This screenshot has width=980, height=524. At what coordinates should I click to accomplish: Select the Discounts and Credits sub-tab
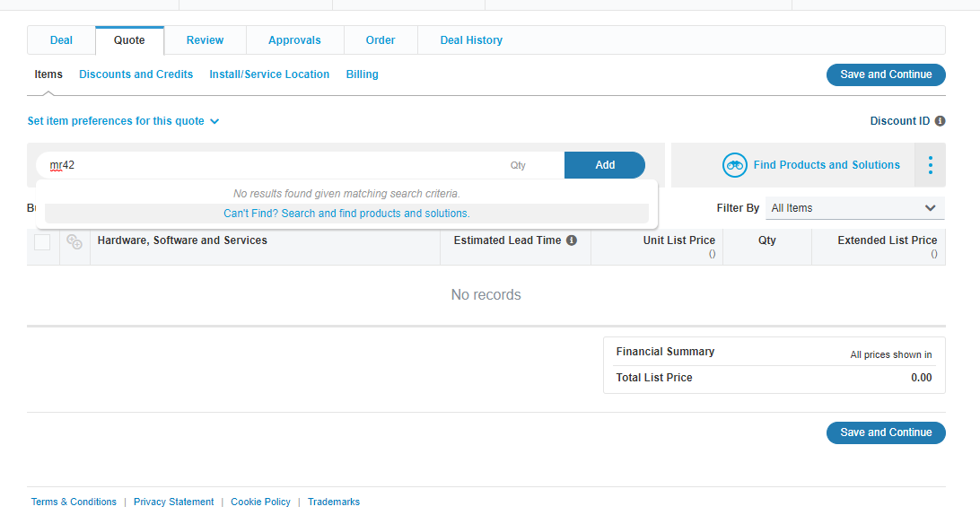(x=136, y=74)
